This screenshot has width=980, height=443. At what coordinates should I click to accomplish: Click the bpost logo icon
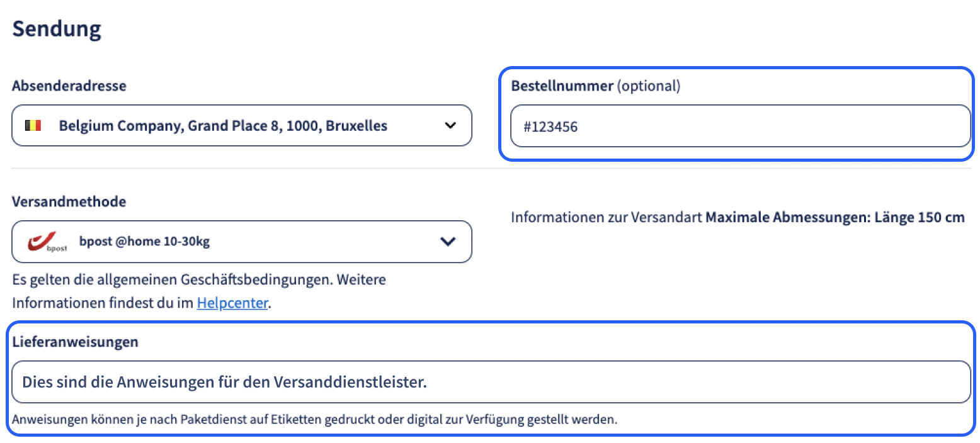point(47,242)
